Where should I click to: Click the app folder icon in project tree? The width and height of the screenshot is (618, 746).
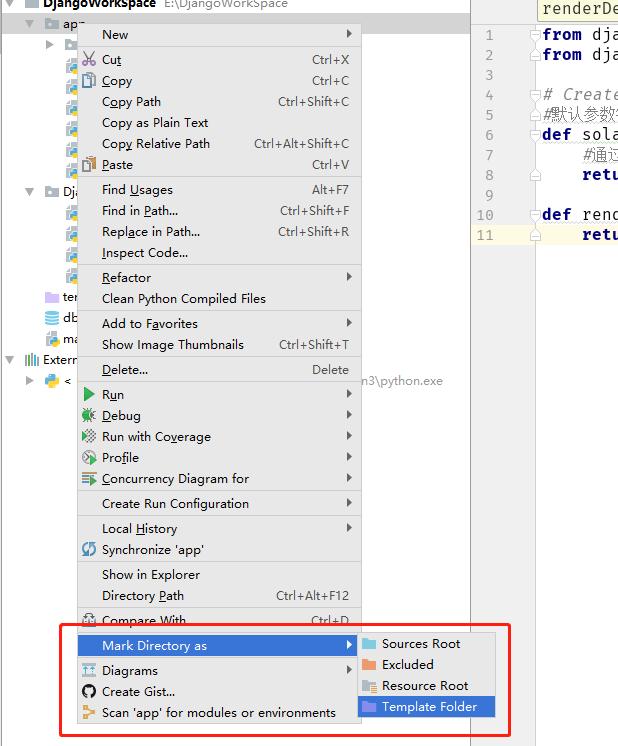(52, 24)
